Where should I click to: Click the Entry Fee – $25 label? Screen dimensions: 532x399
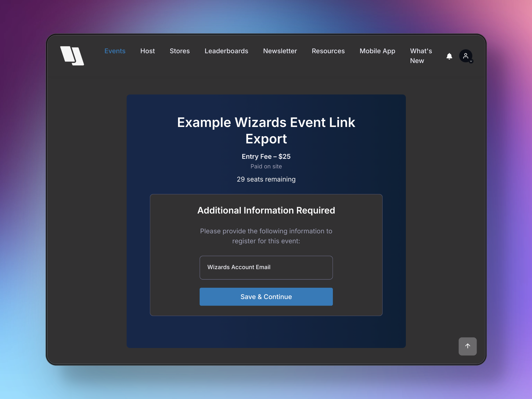266,156
